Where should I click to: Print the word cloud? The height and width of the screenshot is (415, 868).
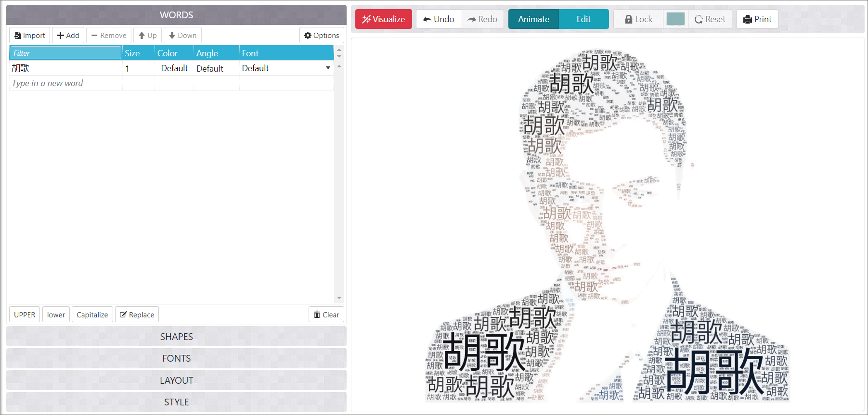pos(757,19)
